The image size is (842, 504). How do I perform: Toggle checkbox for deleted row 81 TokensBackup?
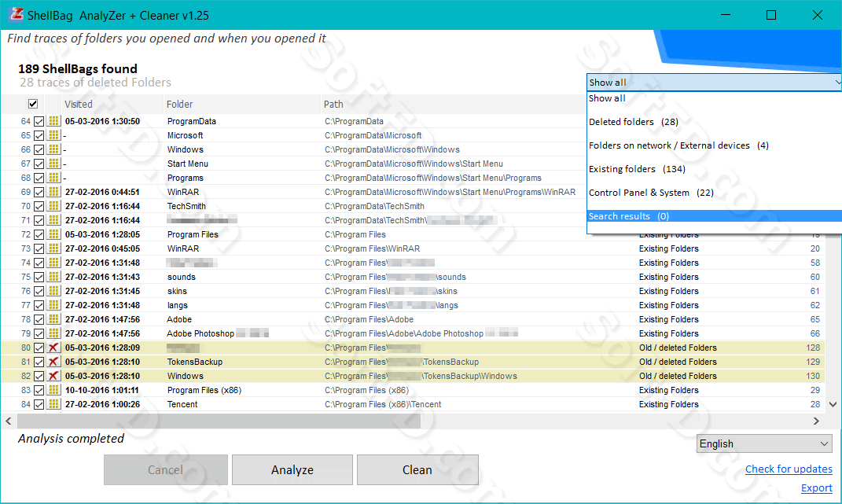point(39,362)
